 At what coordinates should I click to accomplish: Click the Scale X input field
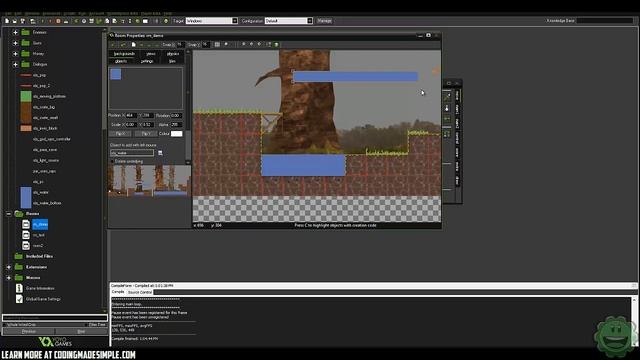(131, 124)
